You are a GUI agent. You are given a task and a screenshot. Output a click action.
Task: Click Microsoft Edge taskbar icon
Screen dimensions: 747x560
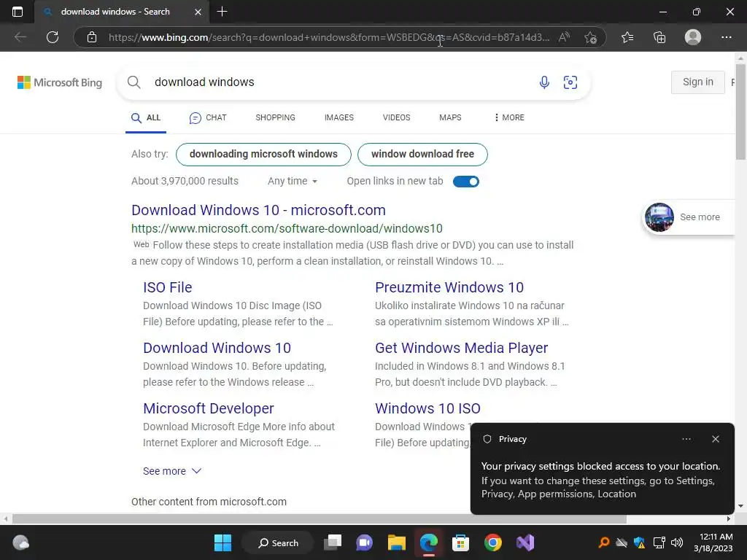[429, 542]
